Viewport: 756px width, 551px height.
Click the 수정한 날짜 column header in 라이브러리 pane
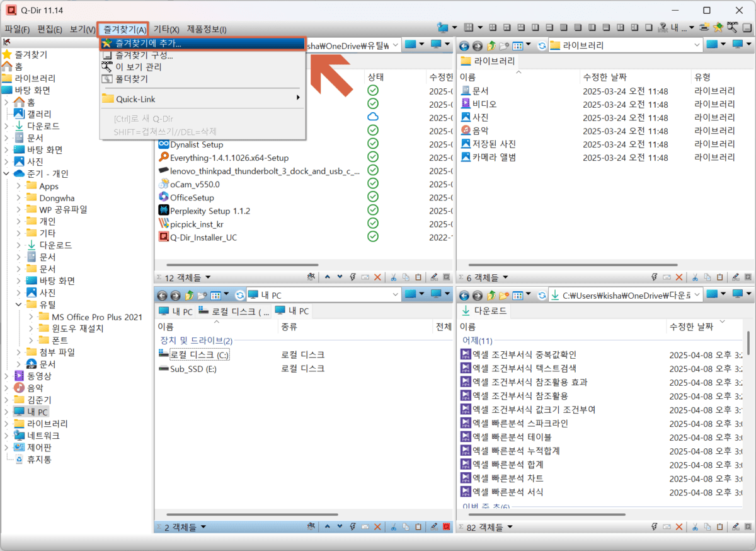pos(605,77)
